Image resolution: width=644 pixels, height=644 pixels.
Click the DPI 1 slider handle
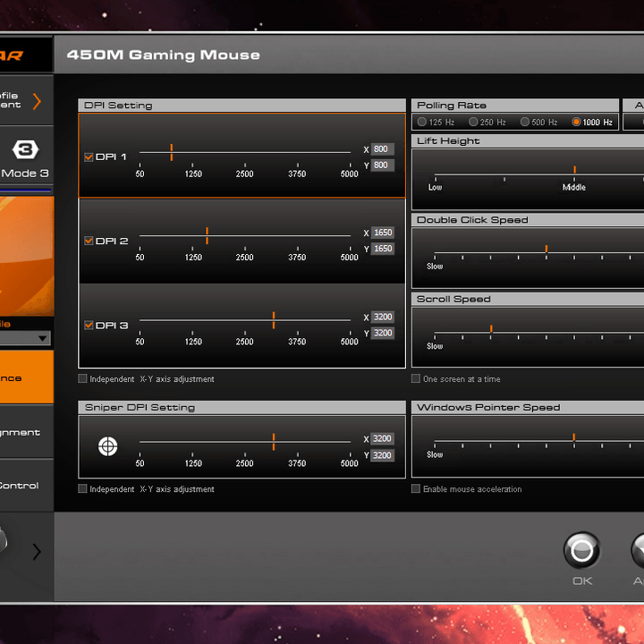coord(171,152)
